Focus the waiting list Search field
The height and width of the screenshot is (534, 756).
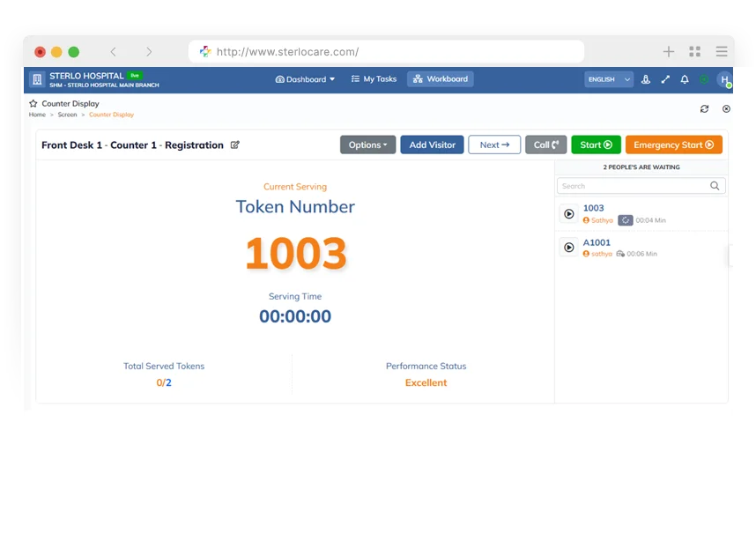641,186
